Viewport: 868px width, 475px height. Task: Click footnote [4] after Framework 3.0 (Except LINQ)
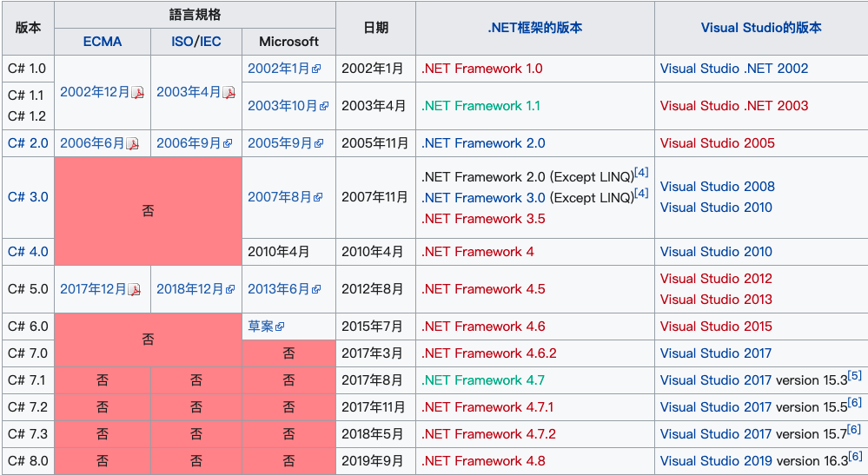(x=641, y=194)
